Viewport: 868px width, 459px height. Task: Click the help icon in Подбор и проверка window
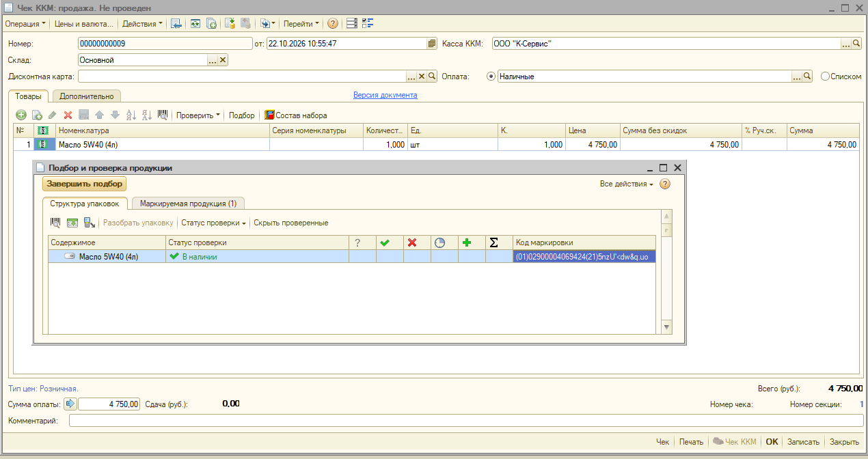[664, 184]
